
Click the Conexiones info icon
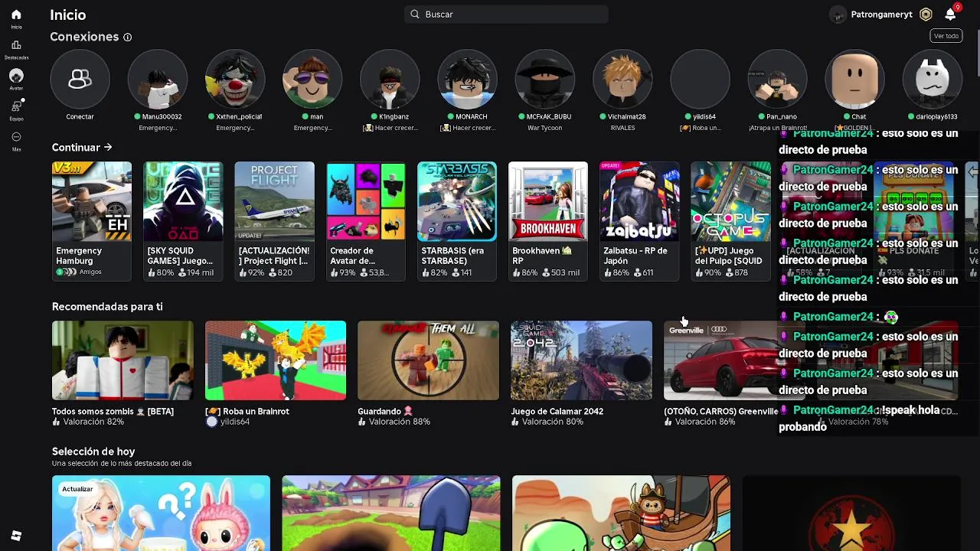[128, 37]
